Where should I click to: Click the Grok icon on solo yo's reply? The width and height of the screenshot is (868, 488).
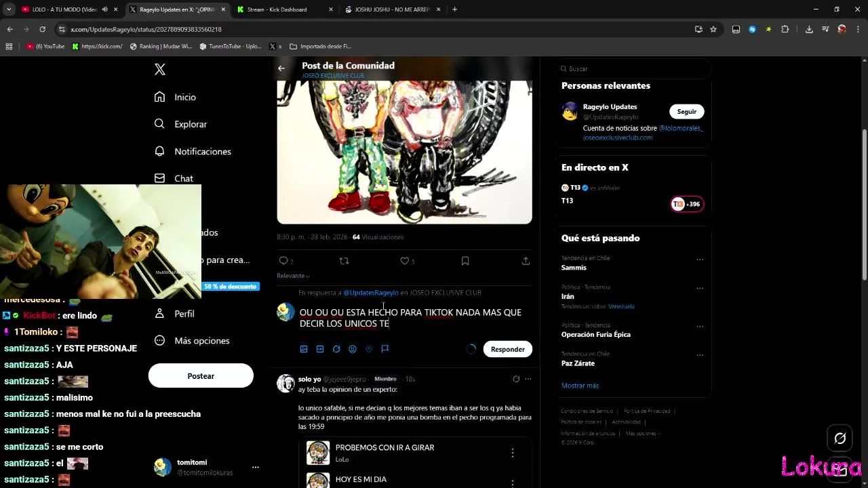(516, 379)
